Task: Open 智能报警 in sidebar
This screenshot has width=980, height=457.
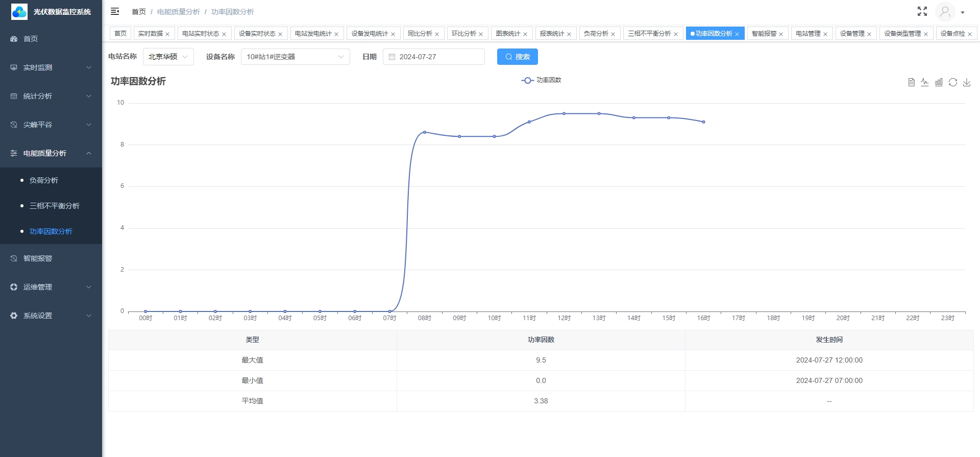Action: coord(51,258)
